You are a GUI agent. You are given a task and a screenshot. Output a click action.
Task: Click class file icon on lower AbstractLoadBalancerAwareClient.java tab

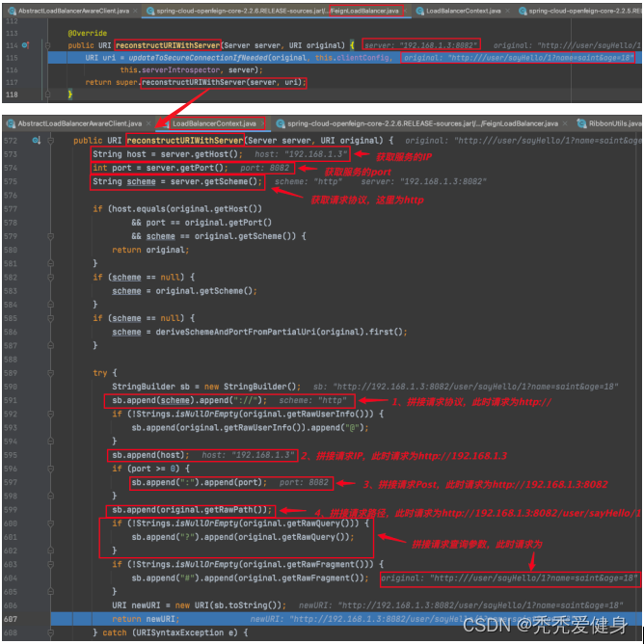point(12,123)
